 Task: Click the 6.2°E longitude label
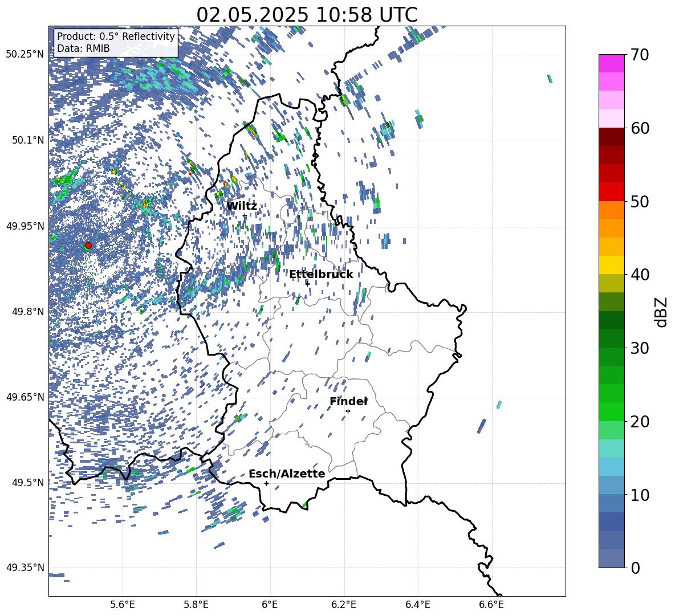pos(344,605)
